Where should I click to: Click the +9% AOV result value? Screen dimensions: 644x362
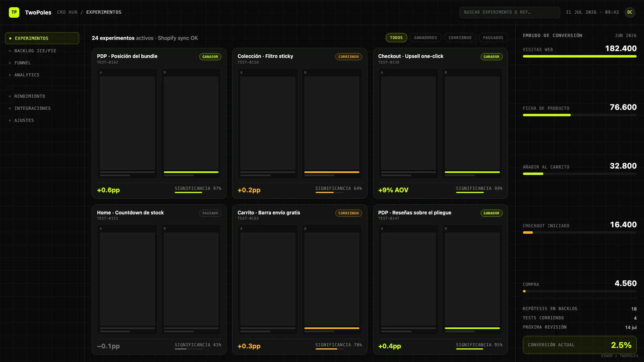(x=393, y=190)
